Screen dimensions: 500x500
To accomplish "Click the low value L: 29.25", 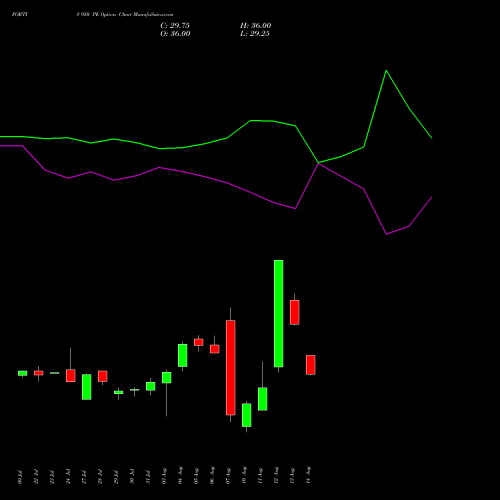I will click(255, 34).
